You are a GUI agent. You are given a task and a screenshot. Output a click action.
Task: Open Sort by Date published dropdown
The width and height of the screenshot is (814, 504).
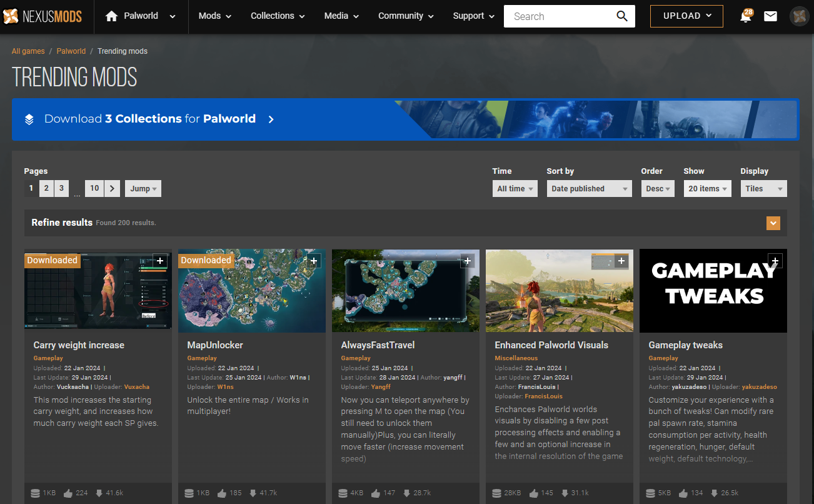(589, 188)
